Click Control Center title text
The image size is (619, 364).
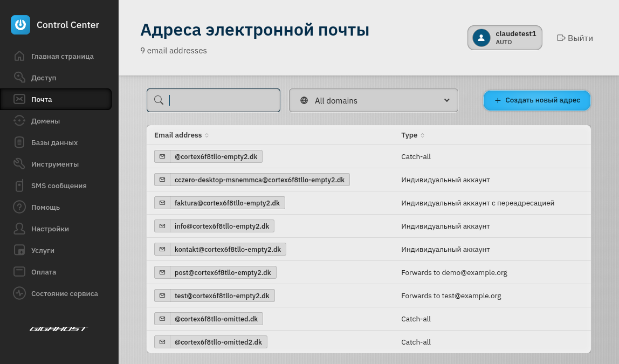tap(68, 25)
